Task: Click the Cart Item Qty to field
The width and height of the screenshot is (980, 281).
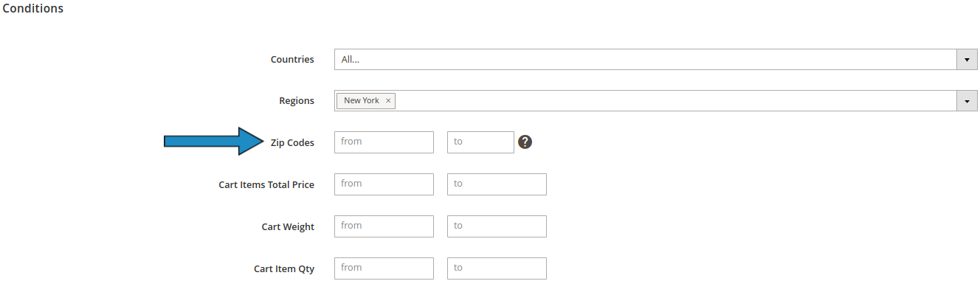Action: coord(497,268)
